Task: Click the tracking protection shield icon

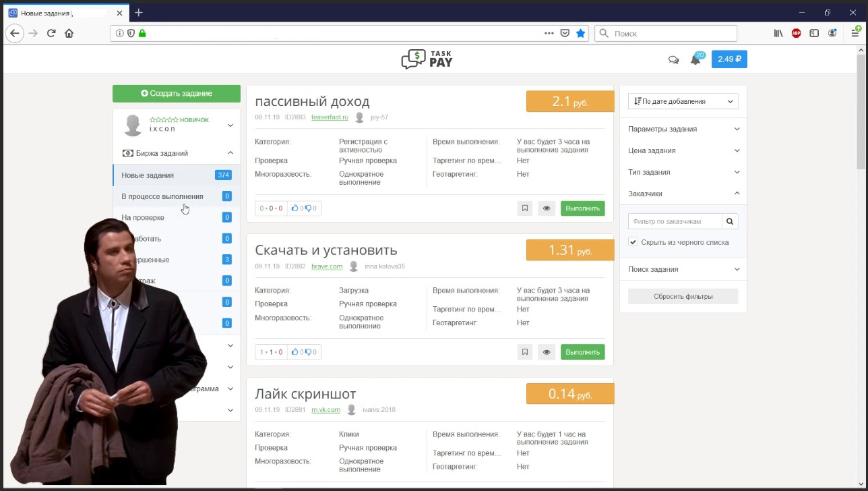Action: (x=131, y=33)
